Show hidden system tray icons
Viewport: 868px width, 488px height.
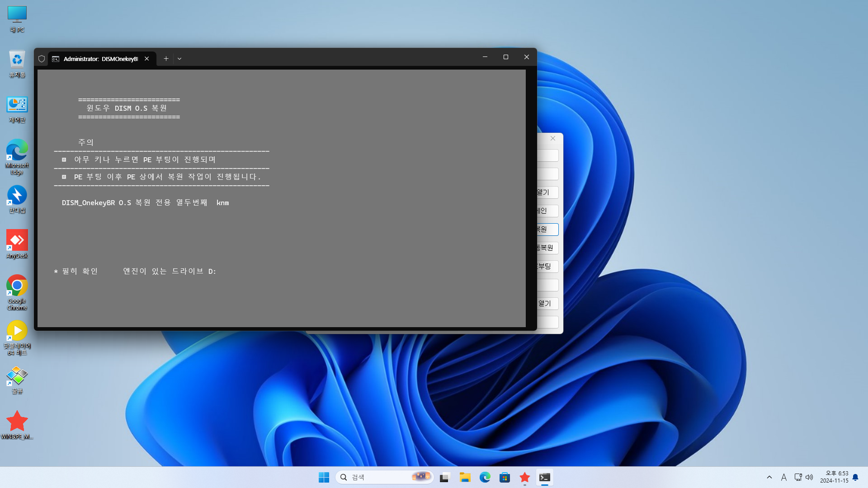769,477
